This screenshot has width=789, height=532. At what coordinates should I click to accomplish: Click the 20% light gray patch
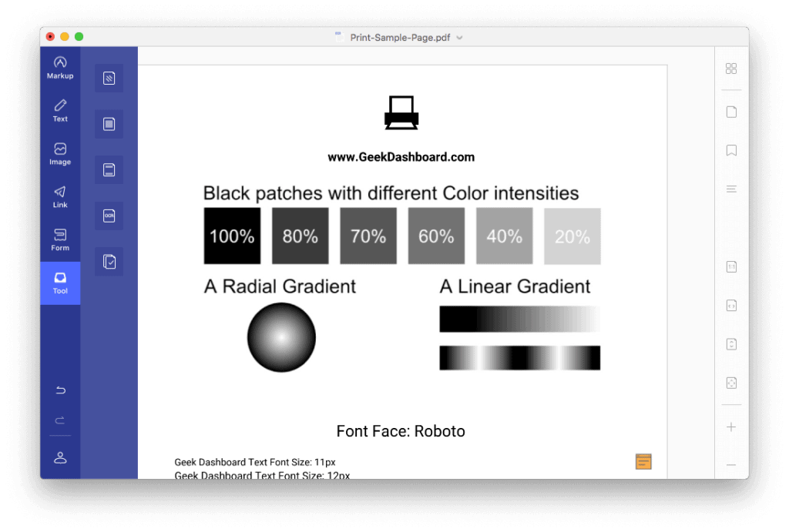[572, 236]
